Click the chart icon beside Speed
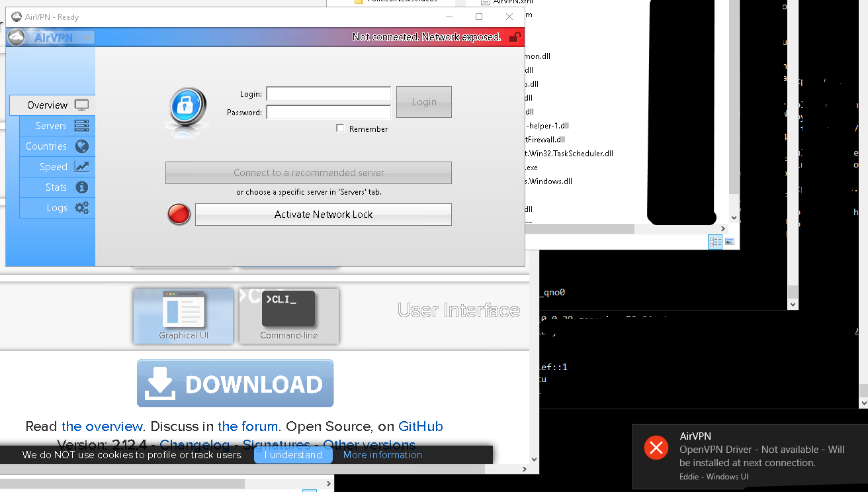The image size is (868, 492). click(81, 166)
